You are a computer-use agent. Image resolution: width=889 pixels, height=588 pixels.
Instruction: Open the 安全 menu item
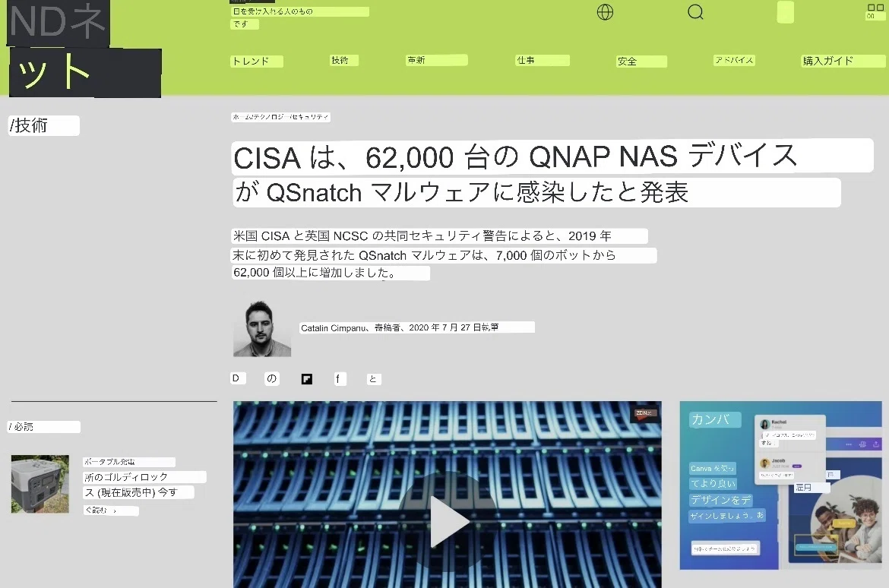point(641,62)
